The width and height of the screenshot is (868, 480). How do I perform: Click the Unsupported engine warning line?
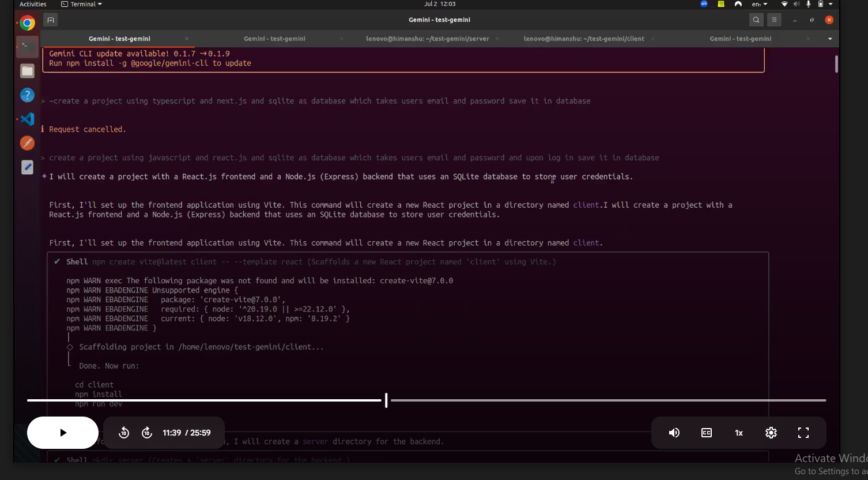(x=152, y=290)
